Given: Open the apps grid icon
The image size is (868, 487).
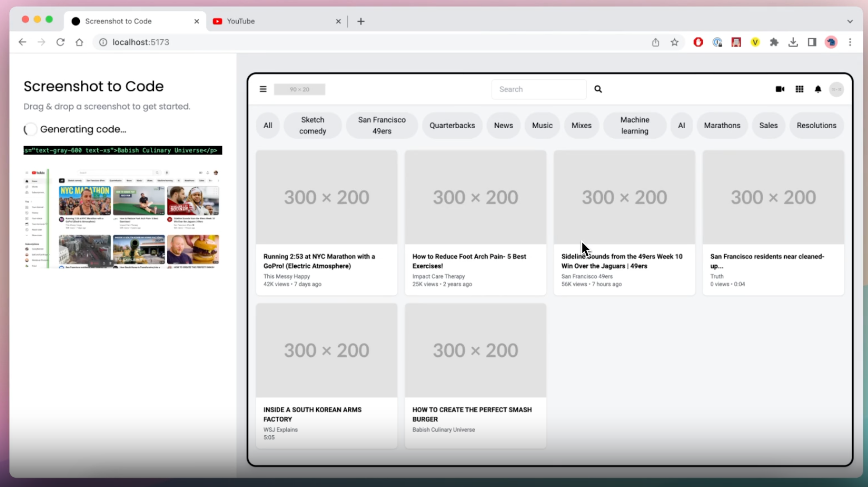Looking at the screenshot, I should pos(799,89).
